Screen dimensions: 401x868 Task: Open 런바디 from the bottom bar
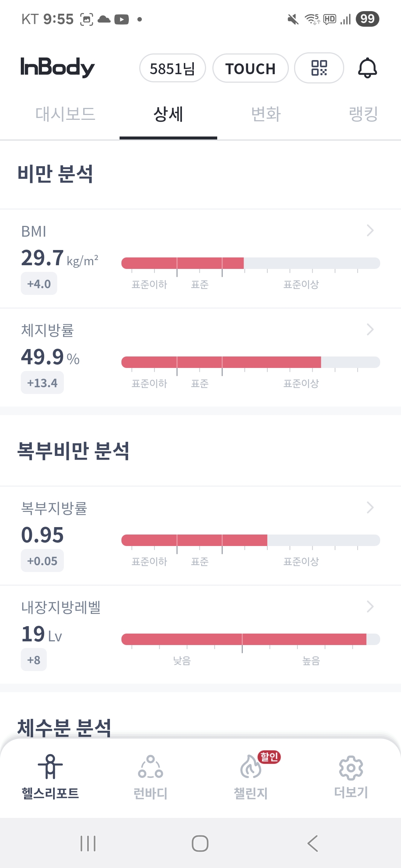point(150,766)
